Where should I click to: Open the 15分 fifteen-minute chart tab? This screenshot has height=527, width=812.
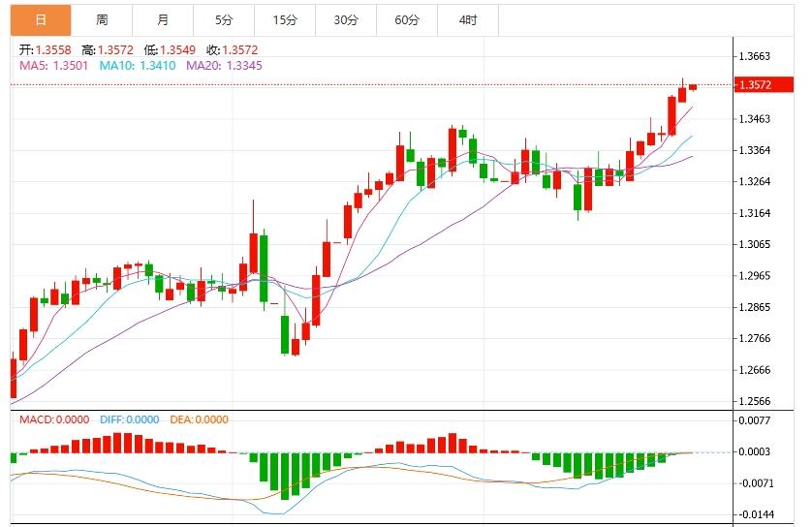tap(284, 19)
